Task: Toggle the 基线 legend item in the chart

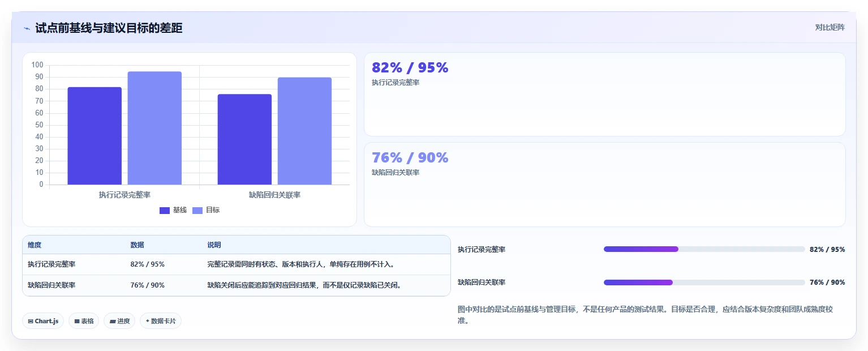Action: click(x=173, y=210)
